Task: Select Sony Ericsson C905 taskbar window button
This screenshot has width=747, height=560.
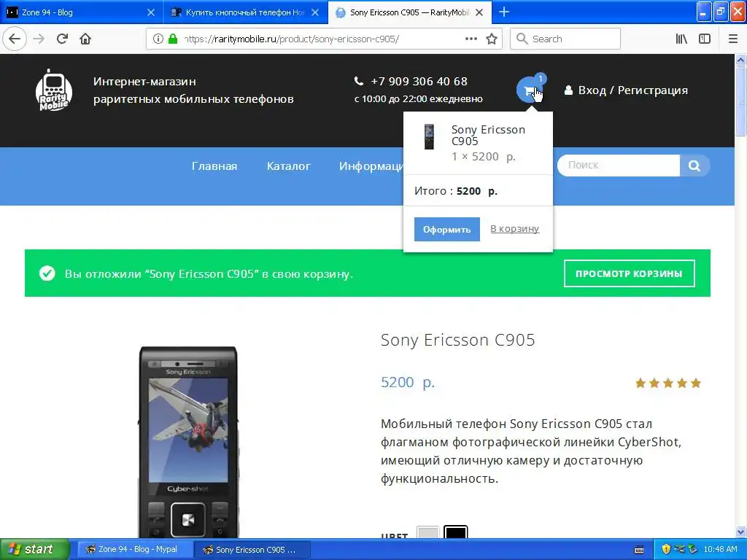Action: (x=252, y=550)
